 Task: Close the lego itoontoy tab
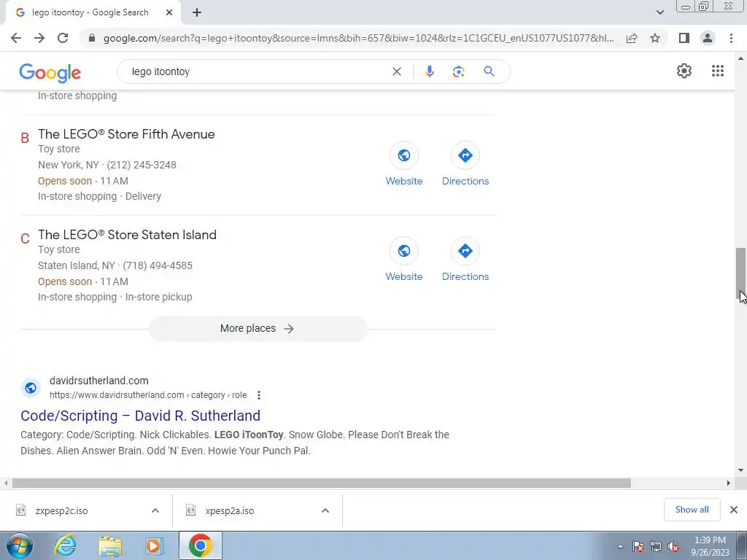coord(169,13)
